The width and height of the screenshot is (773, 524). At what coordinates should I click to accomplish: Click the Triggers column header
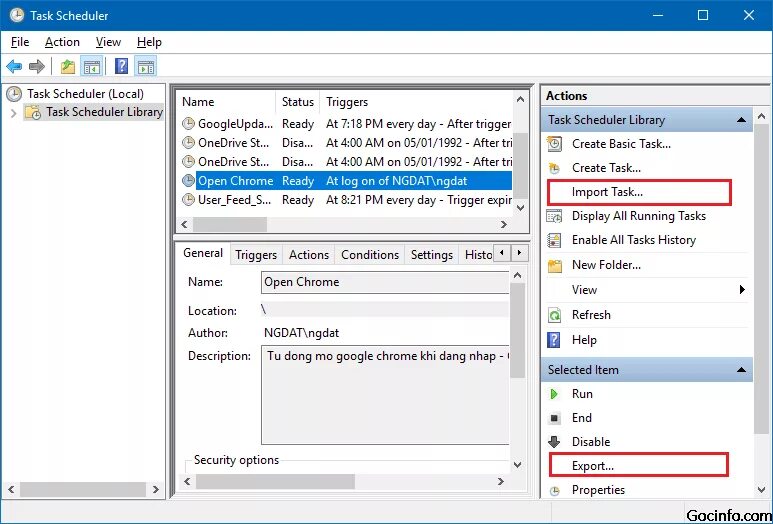(x=416, y=102)
